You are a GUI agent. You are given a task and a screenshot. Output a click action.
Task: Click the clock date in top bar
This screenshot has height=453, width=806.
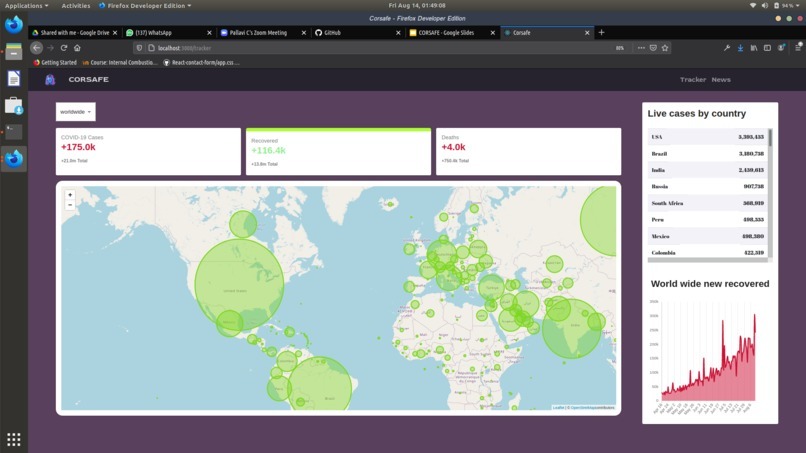pyautogui.click(x=417, y=6)
